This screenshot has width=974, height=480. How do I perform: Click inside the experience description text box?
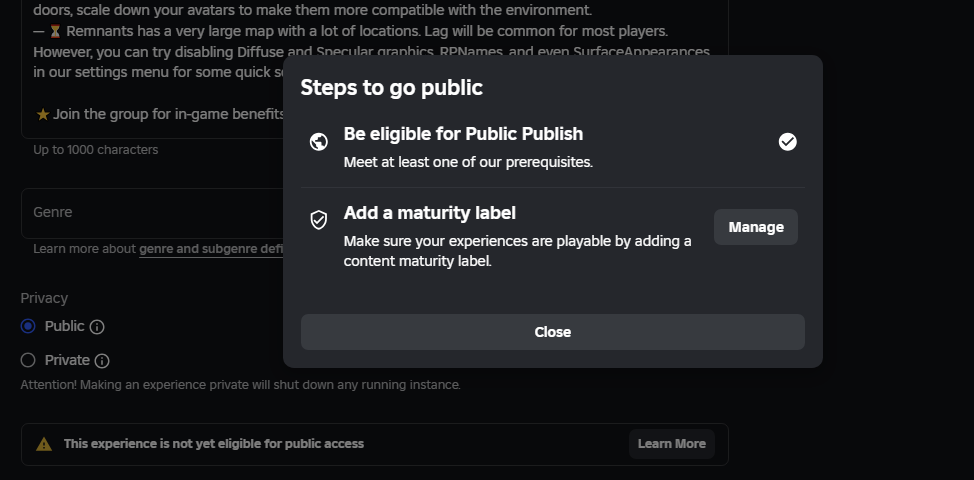coord(150,80)
